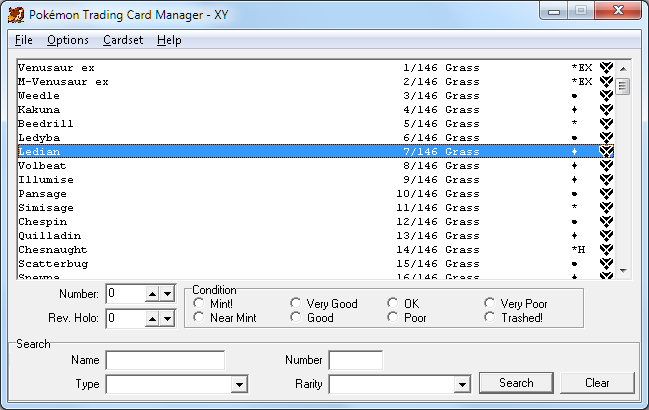
Task: Click the set symbol icon in Illumise row
Action: click(x=606, y=180)
